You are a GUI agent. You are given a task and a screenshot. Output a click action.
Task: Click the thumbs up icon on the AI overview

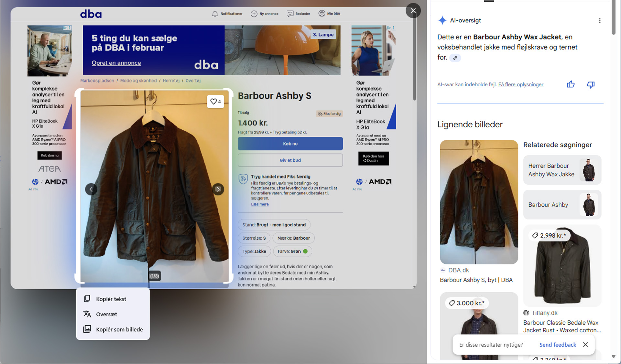[571, 84]
